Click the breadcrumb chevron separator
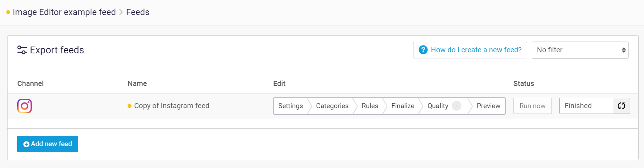Image resolution: width=644 pixels, height=168 pixels. pos(121,12)
